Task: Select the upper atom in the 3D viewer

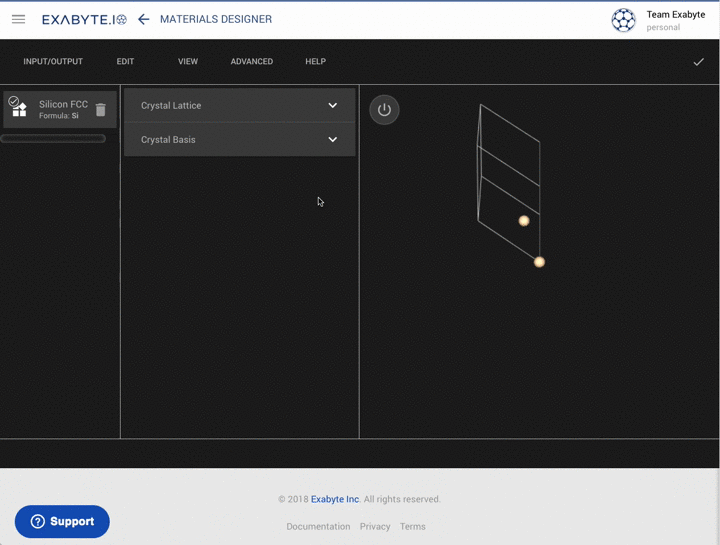Action: tap(523, 221)
